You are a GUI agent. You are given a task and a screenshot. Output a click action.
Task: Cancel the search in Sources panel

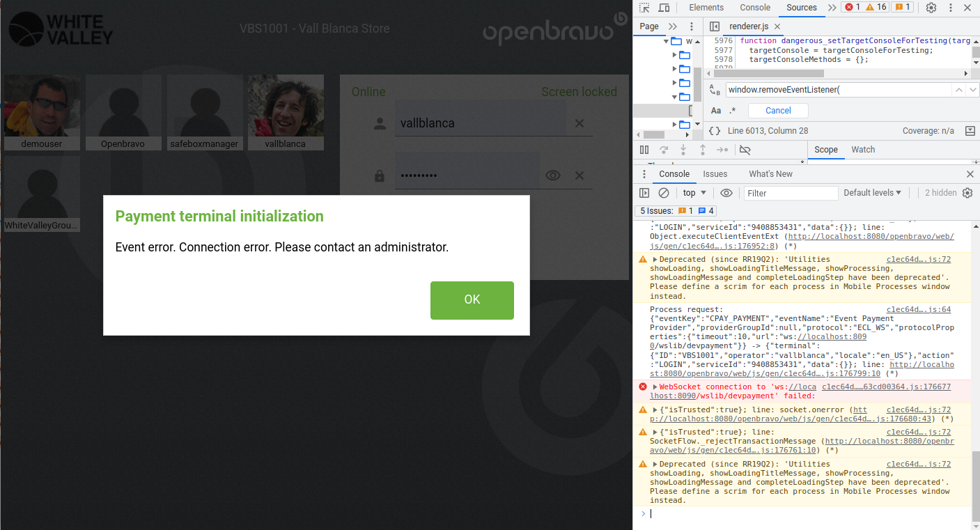click(778, 111)
